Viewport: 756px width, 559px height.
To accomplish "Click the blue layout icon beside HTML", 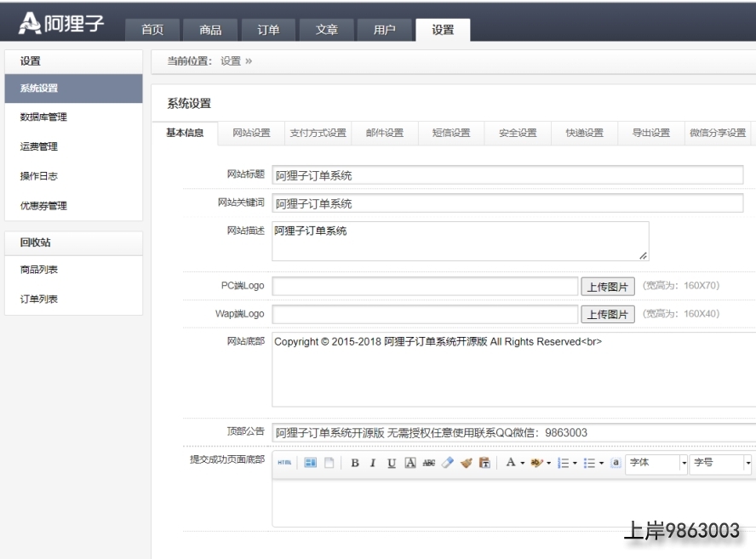I will coord(311,463).
